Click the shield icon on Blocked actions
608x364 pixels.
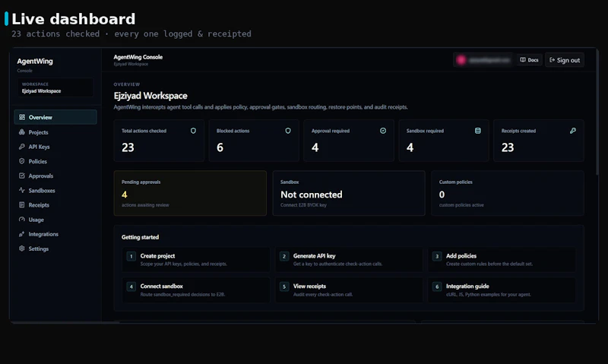pyautogui.click(x=288, y=131)
